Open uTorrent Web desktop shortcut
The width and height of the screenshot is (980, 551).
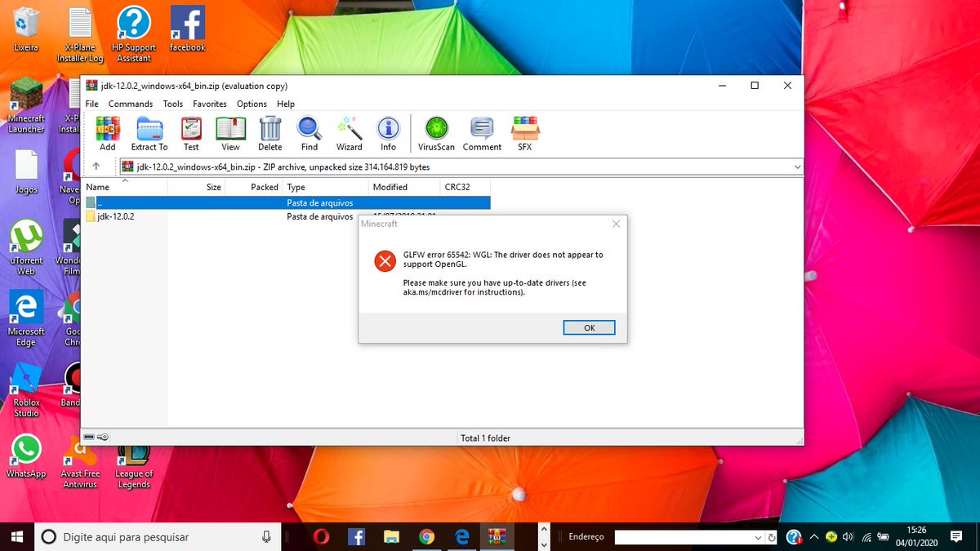tap(26, 247)
